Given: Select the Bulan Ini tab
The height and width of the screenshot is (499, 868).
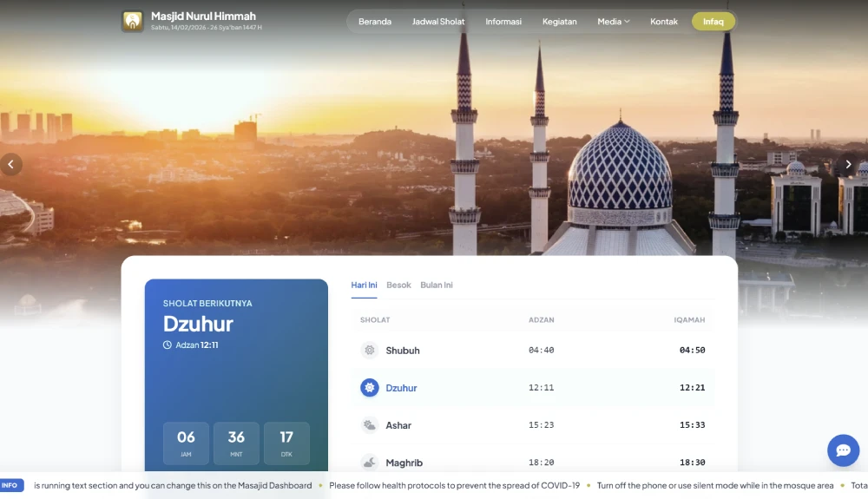Looking at the screenshot, I should [x=437, y=286].
